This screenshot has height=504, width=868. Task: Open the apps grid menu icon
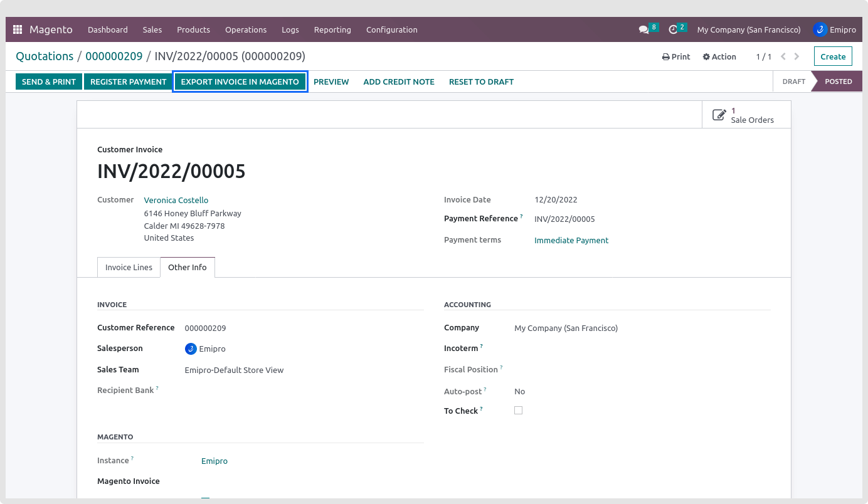click(x=18, y=29)
